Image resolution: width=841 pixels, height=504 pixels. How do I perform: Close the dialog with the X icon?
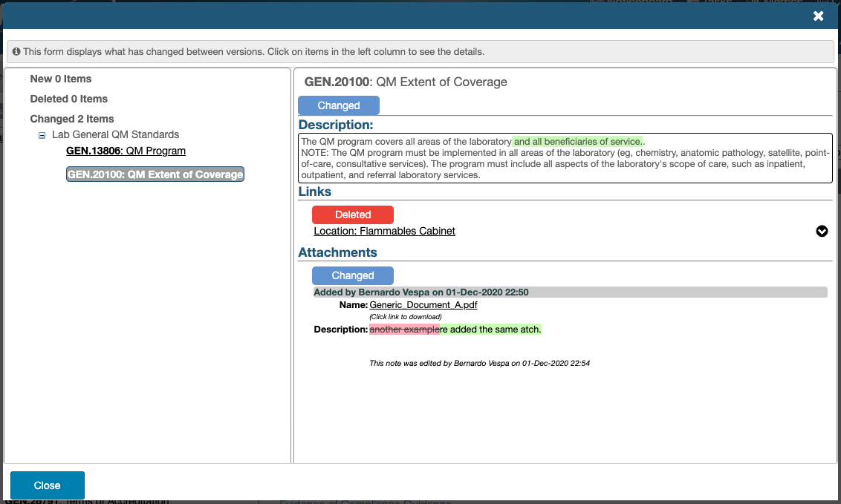tap(818, 16)
